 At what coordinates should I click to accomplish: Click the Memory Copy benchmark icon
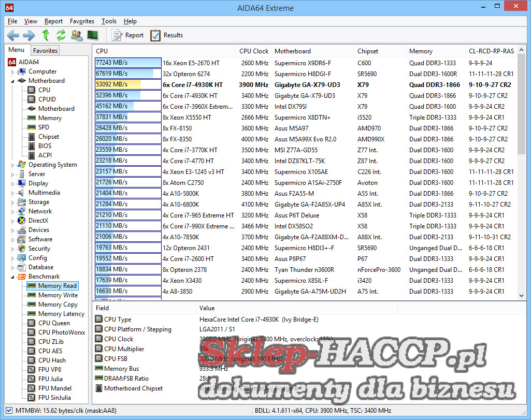[32, 305]
